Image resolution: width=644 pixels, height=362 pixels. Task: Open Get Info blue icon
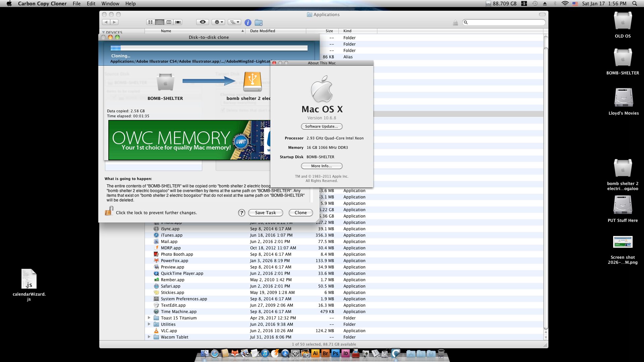coord(248,22)
